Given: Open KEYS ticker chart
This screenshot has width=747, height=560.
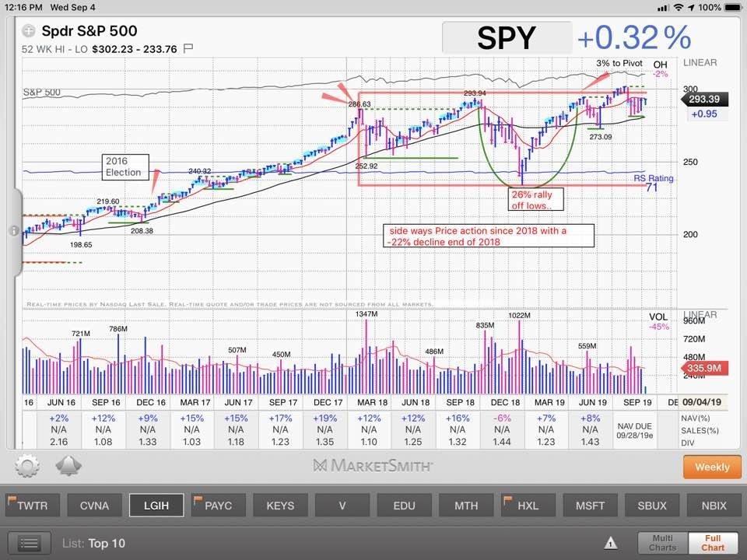Looking at the screenshot, I should point(280,506).
